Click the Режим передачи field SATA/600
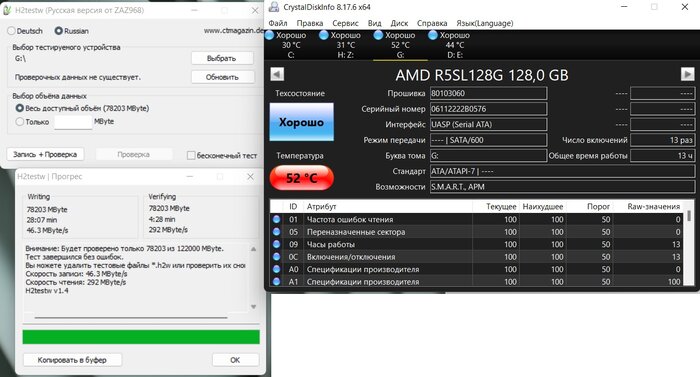700x377 pixels. click(x=488, y=140)
